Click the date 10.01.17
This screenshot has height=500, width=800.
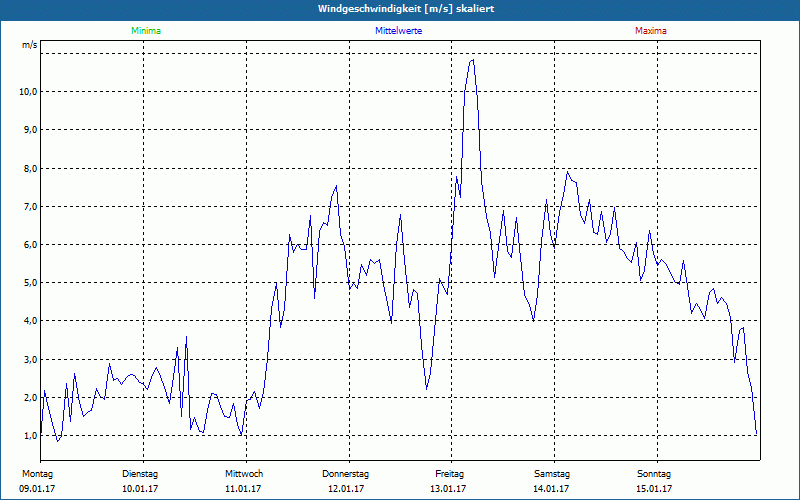pyautogui.click(x=140, y=489)
